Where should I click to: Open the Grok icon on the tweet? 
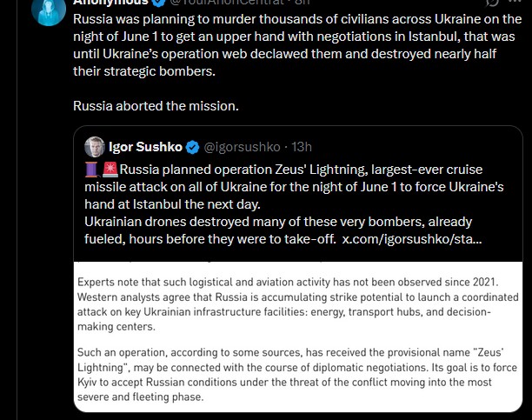(x=492, y=3)
